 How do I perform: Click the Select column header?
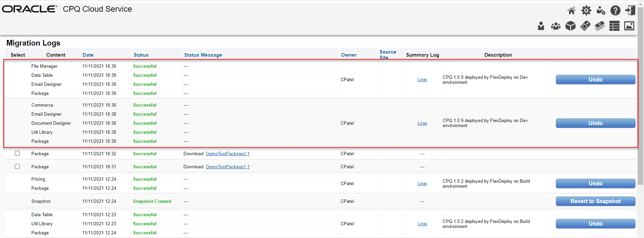tap(18, 55)
